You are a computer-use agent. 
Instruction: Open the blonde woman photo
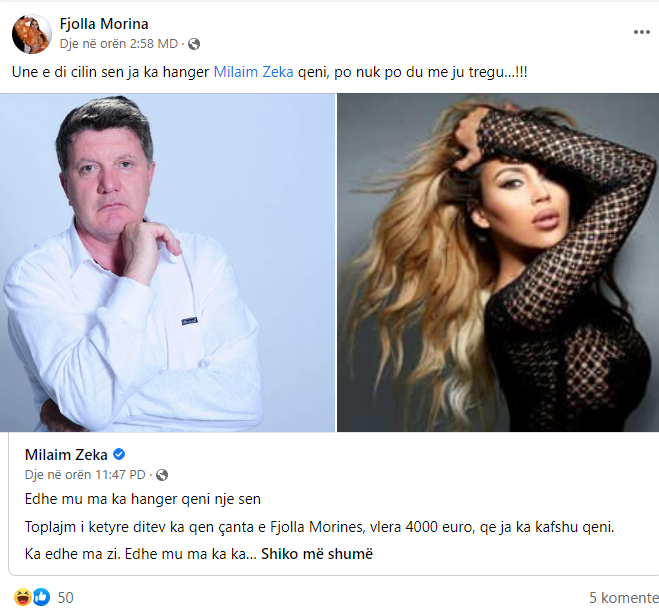tap(498, 262)
